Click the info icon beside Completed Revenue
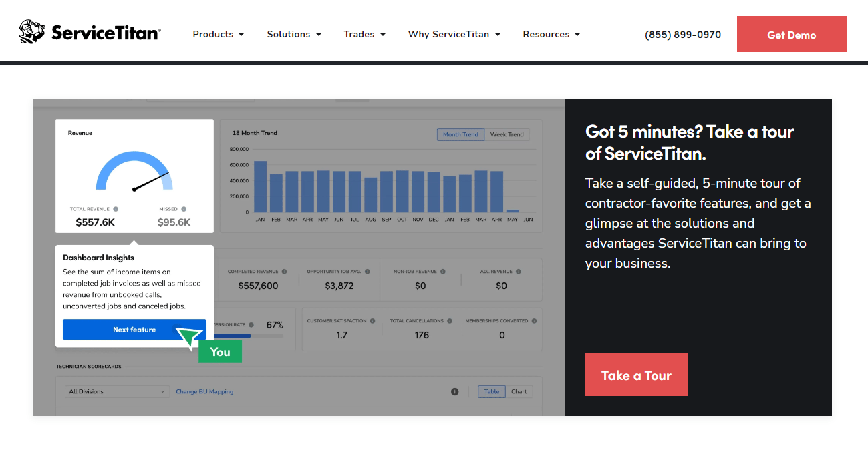868x464 pixels. [x=285, y=272]
